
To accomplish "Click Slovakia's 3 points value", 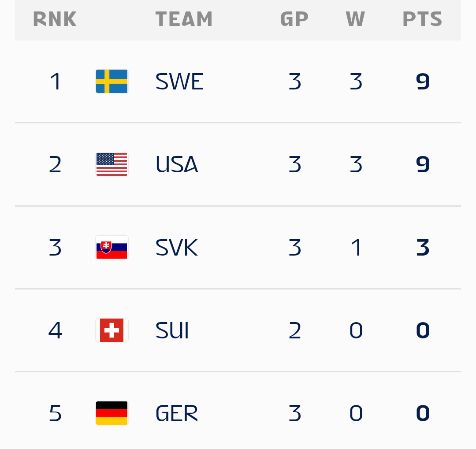I will click(x=423, y=248).
